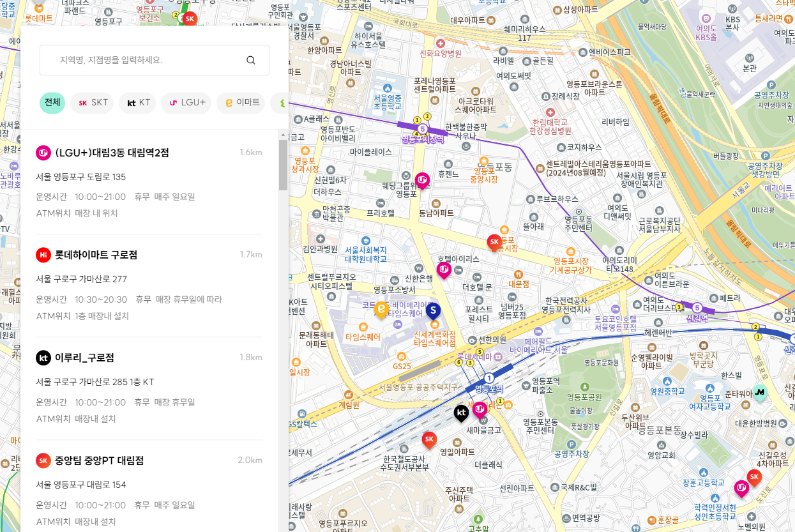Click the list scrollbar up arrow
This screenshot has height=532, width=795.
(x=284, y=135)
